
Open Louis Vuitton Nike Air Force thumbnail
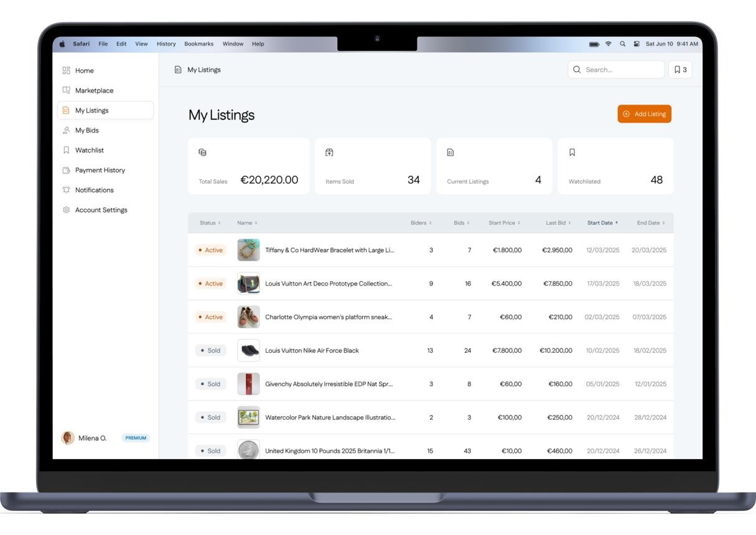pyautogui.click(x=248, y=350)
